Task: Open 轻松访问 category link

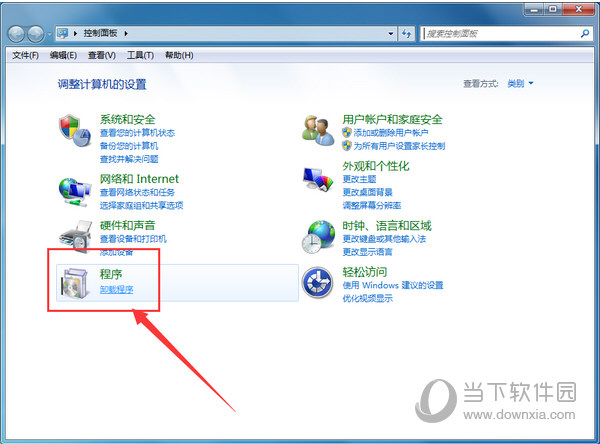Action: click(365, 272)
